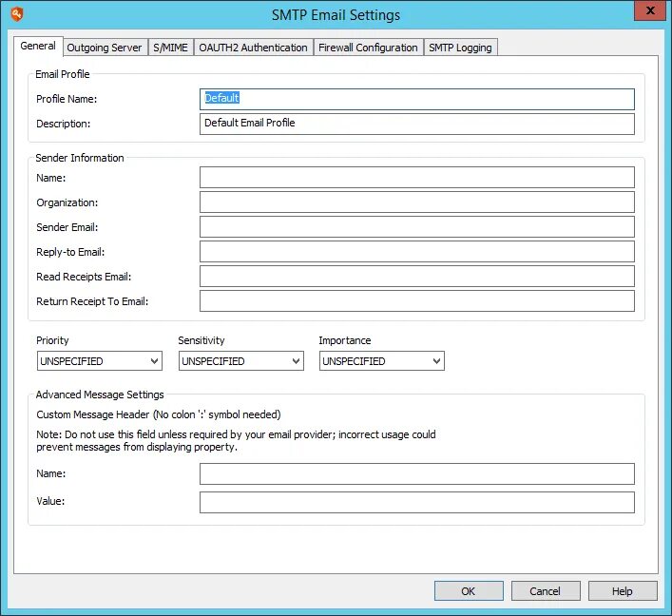Click the Organization text field

[417, 202]
